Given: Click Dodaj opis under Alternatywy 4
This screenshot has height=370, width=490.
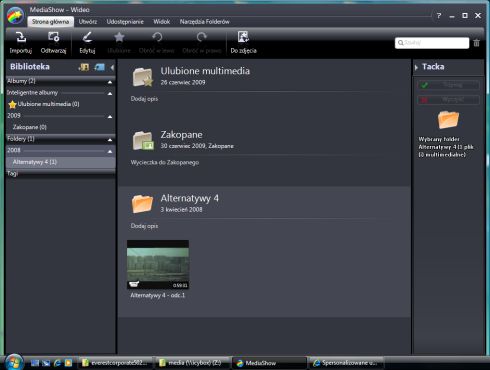Looking at the screenshot, I should 144,226.
